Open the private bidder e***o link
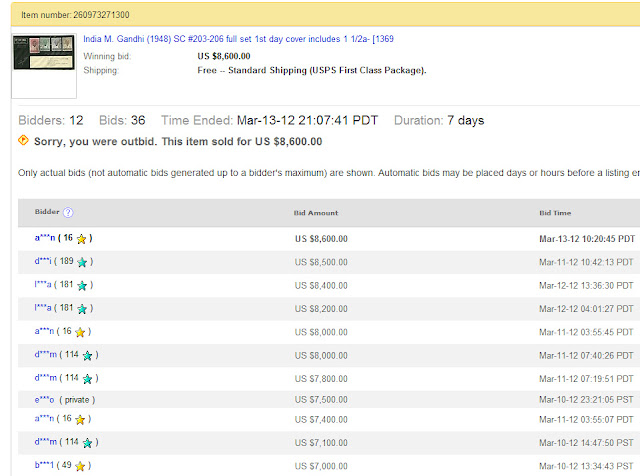Viewport: 640px width, 476px height. coord(45,400)
